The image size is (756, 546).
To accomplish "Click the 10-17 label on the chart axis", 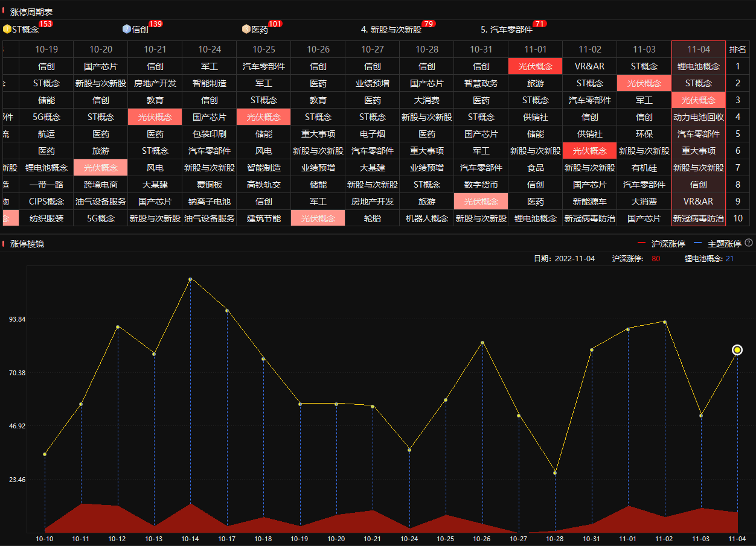I will [x=226, y=538].
